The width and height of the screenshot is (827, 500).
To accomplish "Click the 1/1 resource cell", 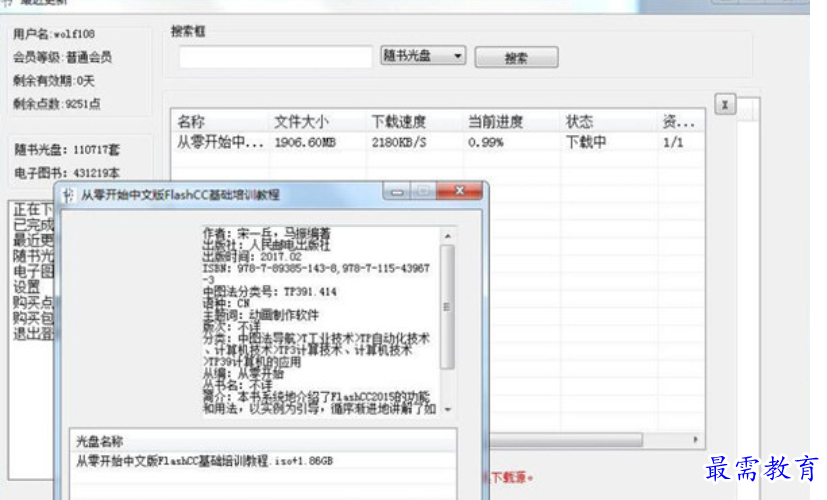I will pyautogui.click(x=673, y=142).
